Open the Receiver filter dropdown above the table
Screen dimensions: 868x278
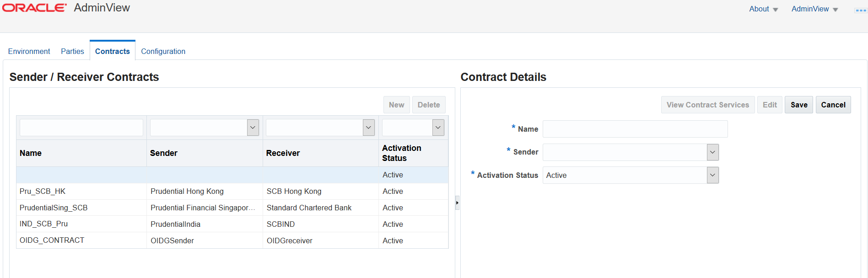point(368,127)
